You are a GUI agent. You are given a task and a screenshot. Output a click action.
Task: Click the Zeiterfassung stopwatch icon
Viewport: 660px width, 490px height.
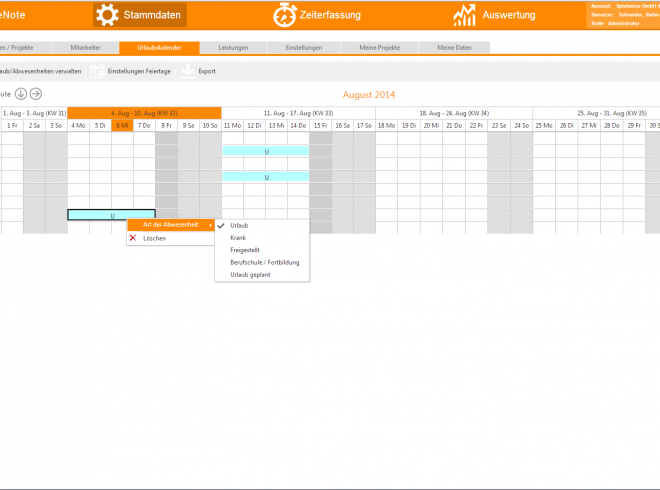click(x=285, y=15)
